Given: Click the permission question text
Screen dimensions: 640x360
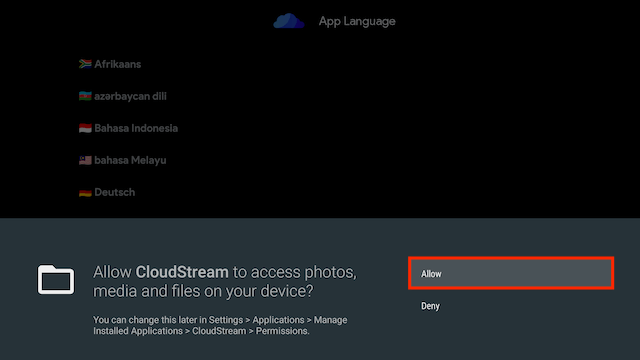Looking at the screenshot, I should (x=225, y=282).
